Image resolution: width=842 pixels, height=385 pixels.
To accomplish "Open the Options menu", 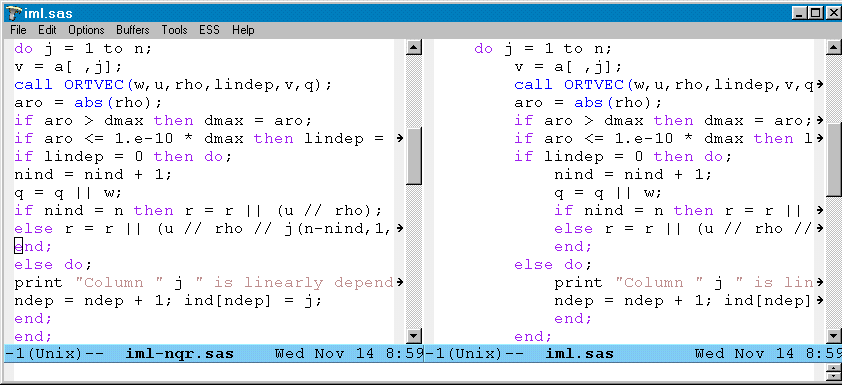I will 86,30.
